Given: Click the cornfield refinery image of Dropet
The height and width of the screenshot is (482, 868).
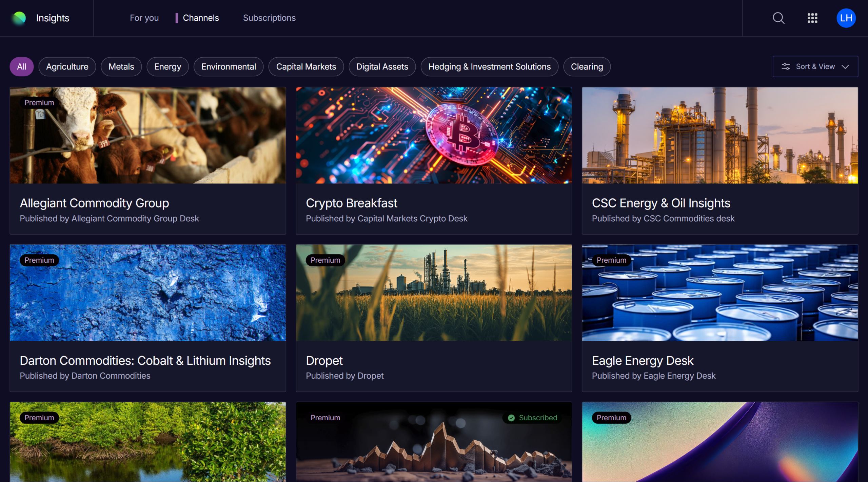Looking at the screenshot, I should click(434, 293).
